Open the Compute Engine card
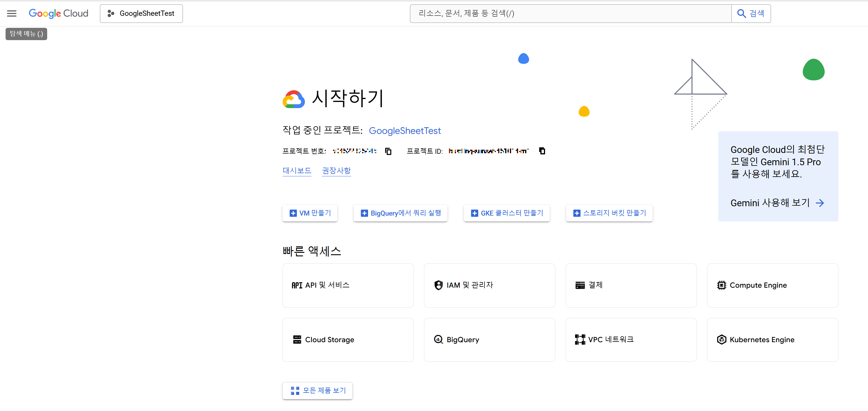Image resolution: width=868 pixels, height=411 pixels. point(772,285)
